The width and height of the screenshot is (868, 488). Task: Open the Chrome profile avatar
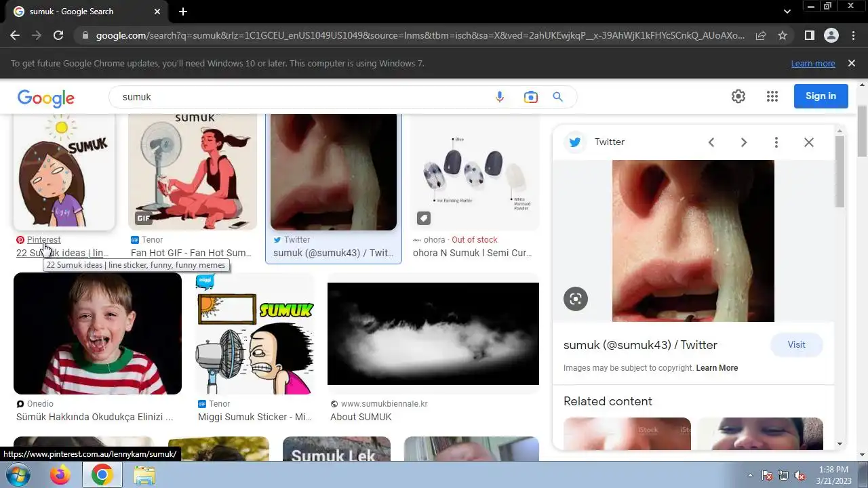point(831,35)
